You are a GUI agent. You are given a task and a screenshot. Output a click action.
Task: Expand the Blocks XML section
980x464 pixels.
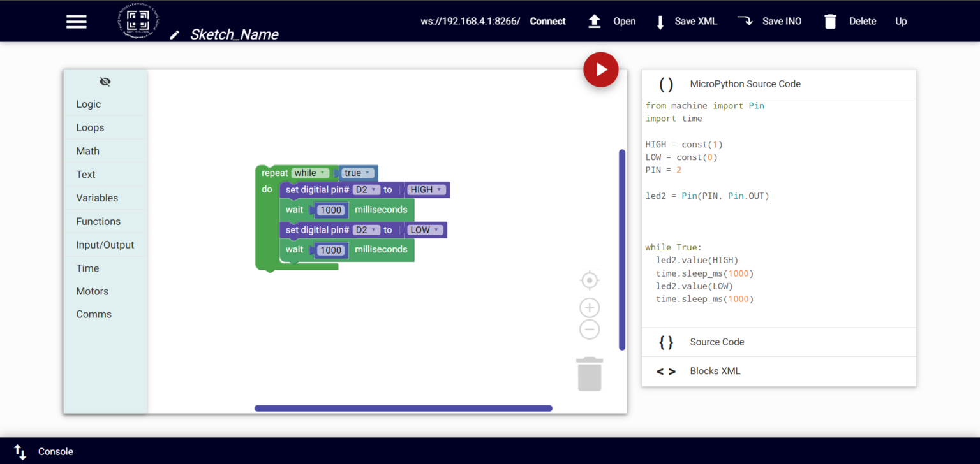715,371
